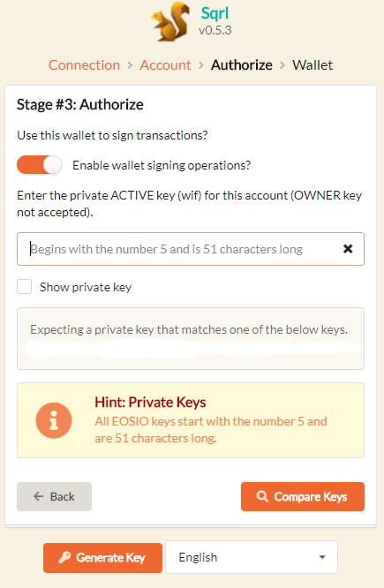This screenshot has height=588, width=384.
Task: Click the key icon on Generate Key
Action: [x=64, y=557]
